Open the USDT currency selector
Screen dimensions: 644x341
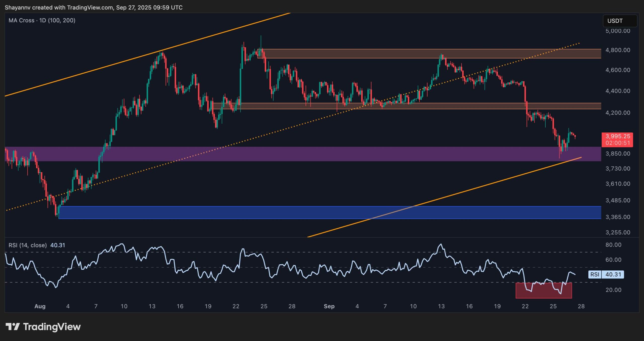(x=620, y=21)
